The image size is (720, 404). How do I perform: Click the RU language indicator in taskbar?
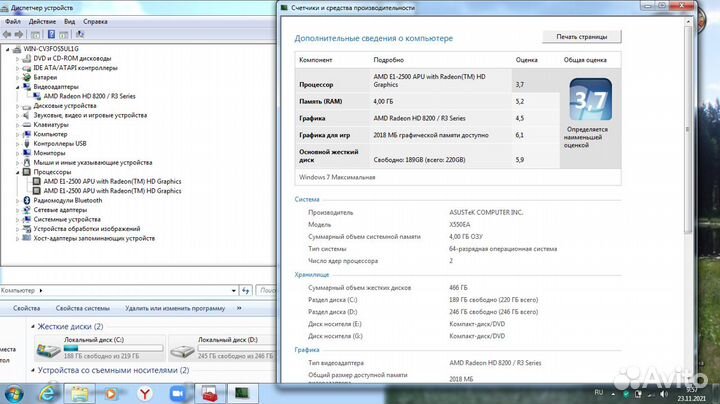click(x=598, y=393)
